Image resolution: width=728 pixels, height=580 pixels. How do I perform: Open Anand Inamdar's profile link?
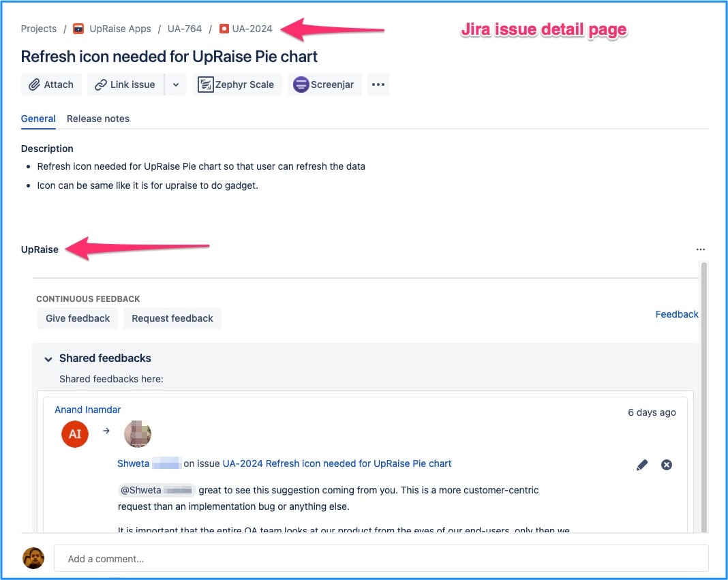pos(88,410)
